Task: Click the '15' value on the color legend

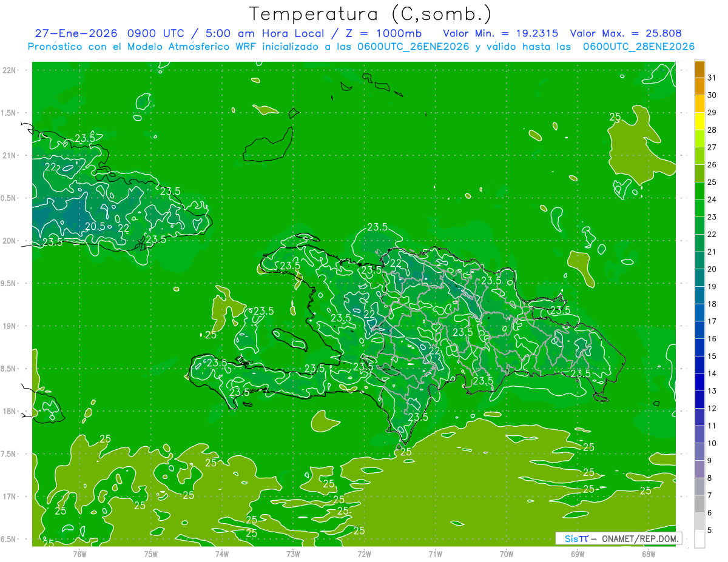Action: [712, 356]
